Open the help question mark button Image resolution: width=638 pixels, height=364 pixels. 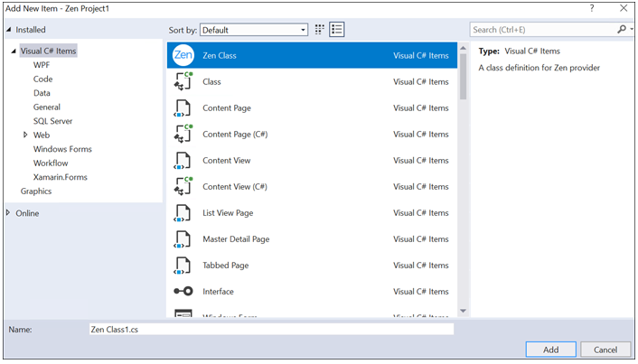pos(592,8)
